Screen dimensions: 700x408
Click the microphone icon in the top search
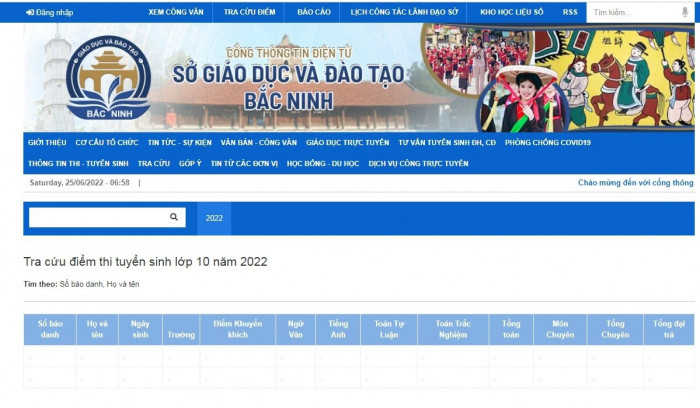coord(684,12)
